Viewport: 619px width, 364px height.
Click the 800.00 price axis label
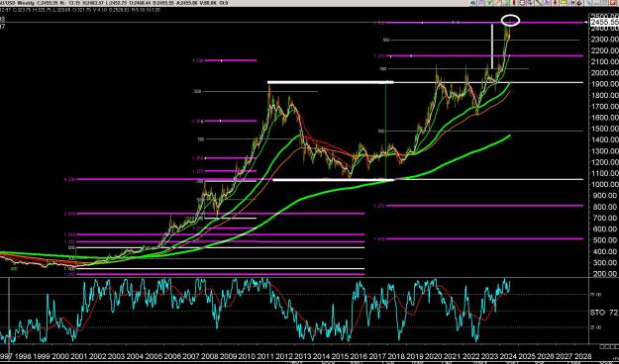[606, 207]
